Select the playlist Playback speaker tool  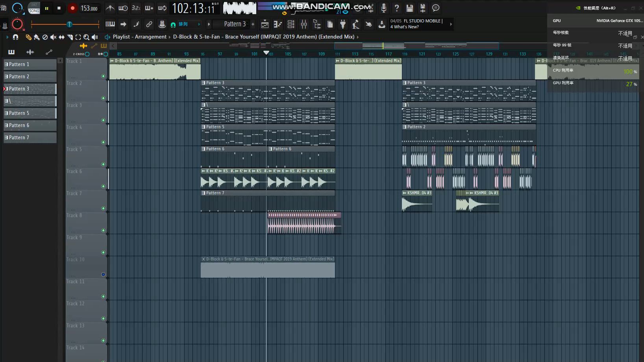pos(95,37)
